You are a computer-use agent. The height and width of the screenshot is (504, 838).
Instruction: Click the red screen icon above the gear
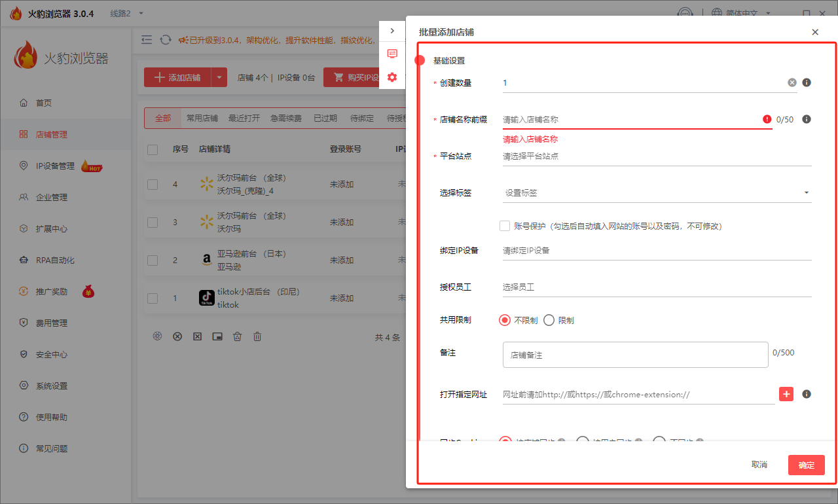tap(392, 54)
